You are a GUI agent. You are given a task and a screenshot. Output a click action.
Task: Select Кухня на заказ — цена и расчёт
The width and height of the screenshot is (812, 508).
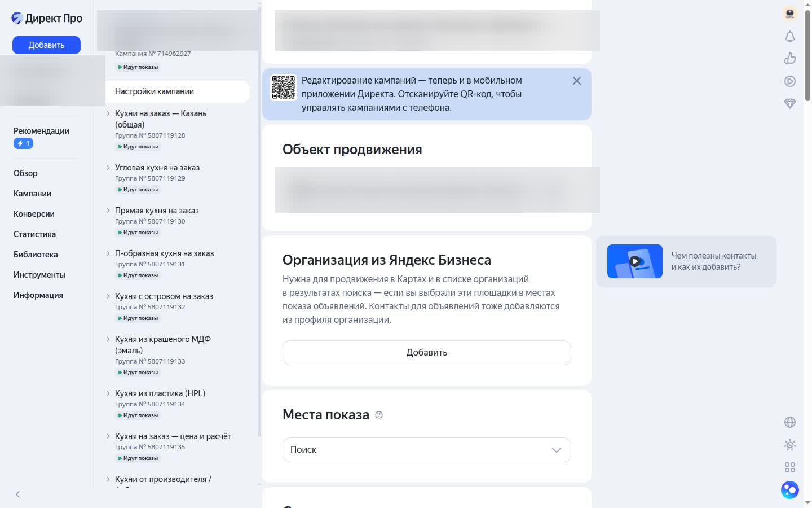[x=173, y=436]
